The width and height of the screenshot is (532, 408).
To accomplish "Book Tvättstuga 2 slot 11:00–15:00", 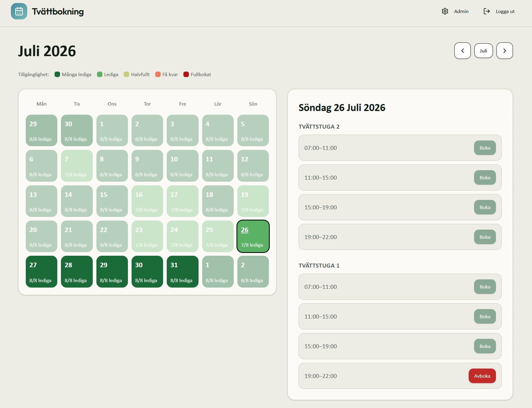I will pyautogui.click(x=485, y=177).
